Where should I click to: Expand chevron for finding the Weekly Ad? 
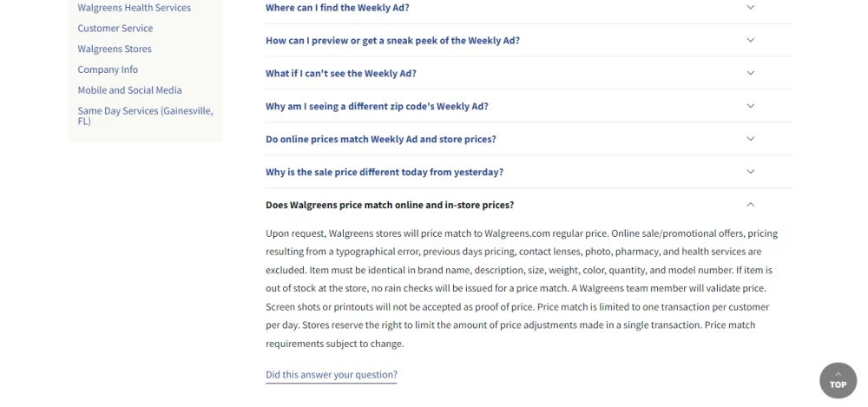coord(751,8)
